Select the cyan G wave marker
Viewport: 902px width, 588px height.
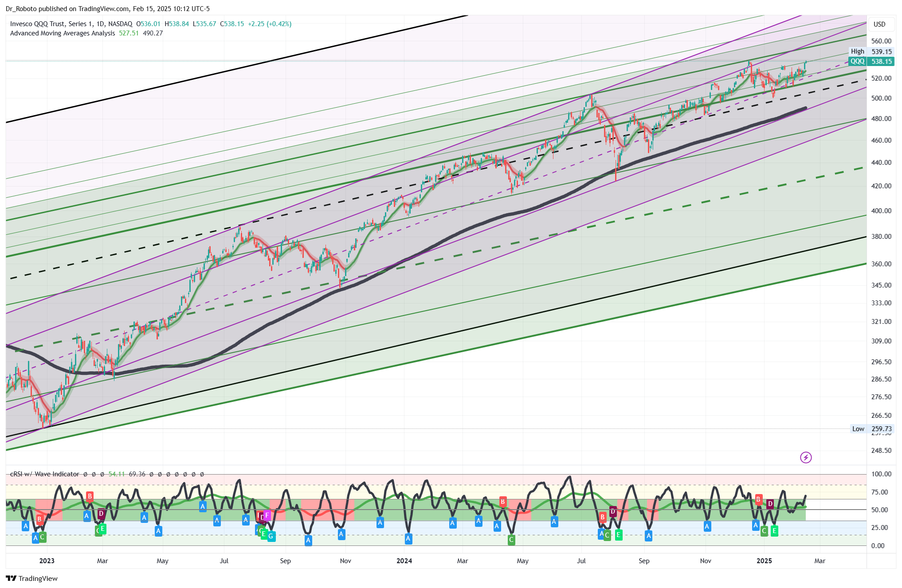(271, 536)
